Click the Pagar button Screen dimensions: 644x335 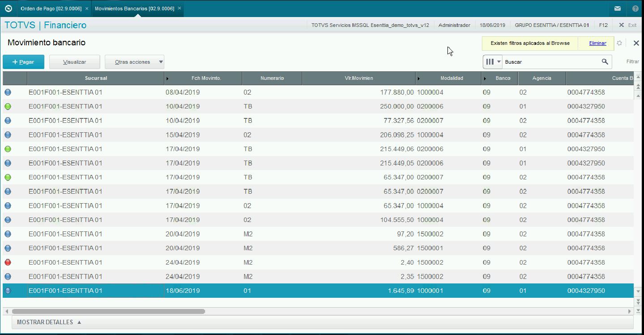[23, 62]
